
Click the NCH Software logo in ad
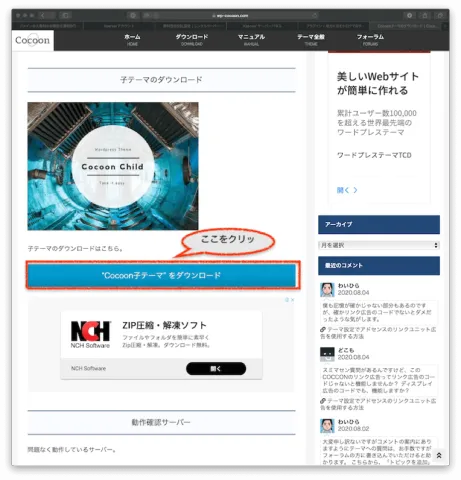90,334
